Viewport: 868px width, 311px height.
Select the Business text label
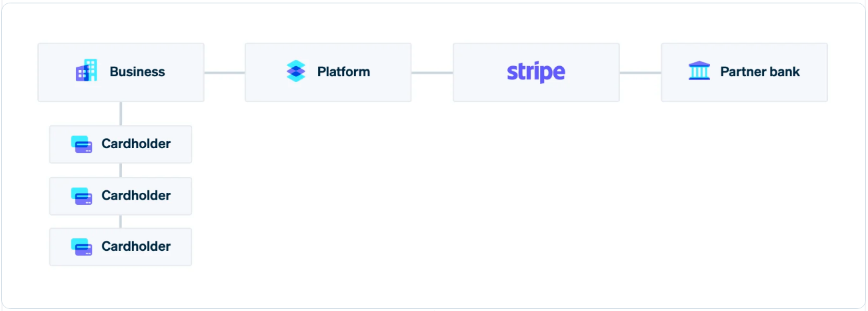[x=137, y=71]
